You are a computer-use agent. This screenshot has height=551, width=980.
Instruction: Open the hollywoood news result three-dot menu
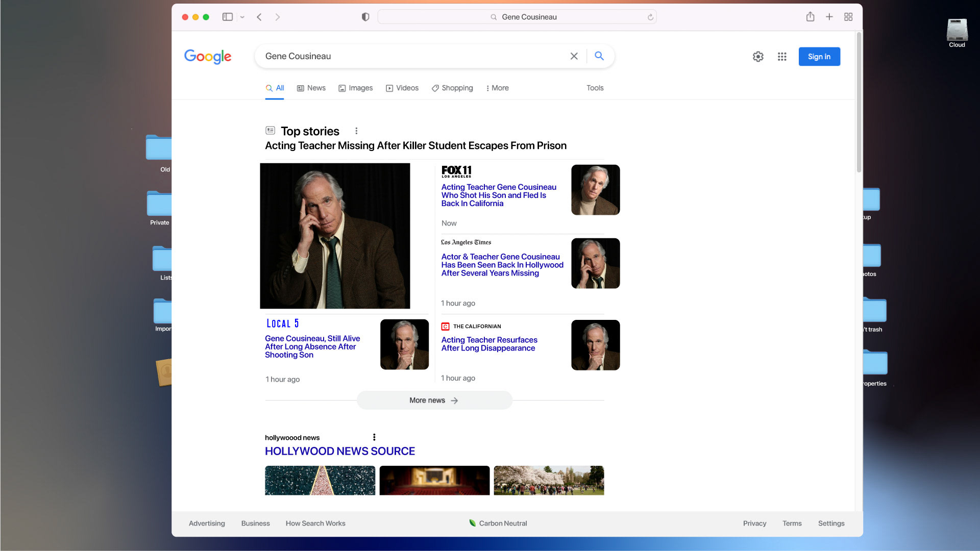(374, 437)
